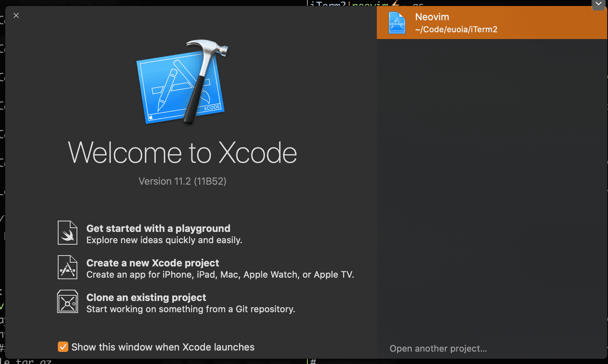Click the new Xcode project blueprint icon
The height and width of the screenshot is (364, 608).
pyautogui.click(x=68, y=267)
